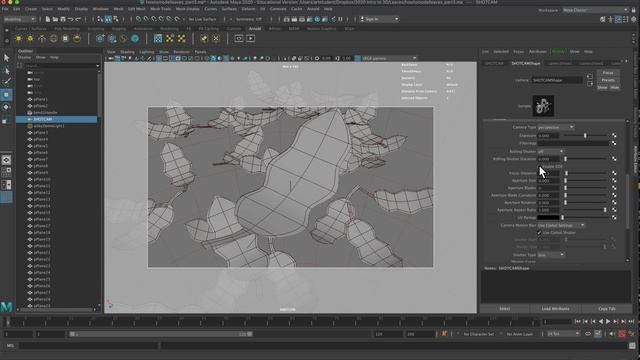Click the Presets button
640x360 pixels.
point(608,80)
